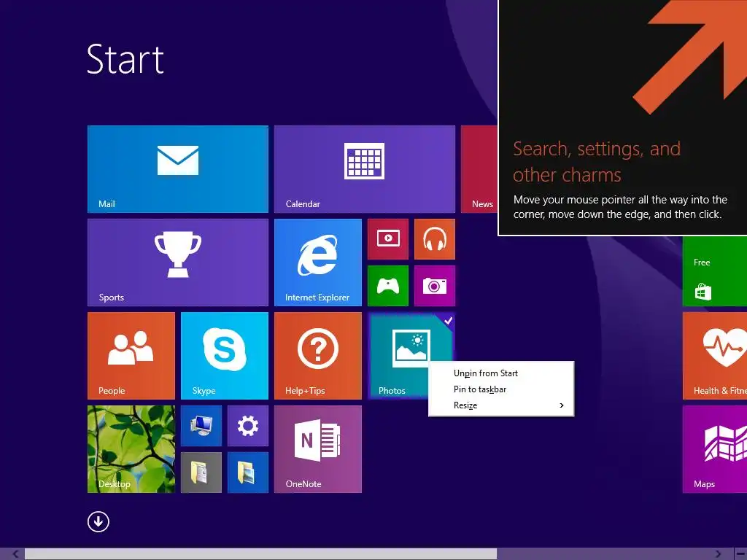The image size is (747, 560).
Task: Open the People tile
Action: point(131,356)
